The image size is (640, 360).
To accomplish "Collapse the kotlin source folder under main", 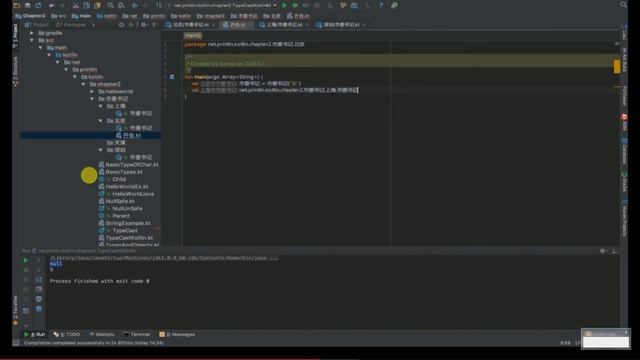I will click(49, 55).
